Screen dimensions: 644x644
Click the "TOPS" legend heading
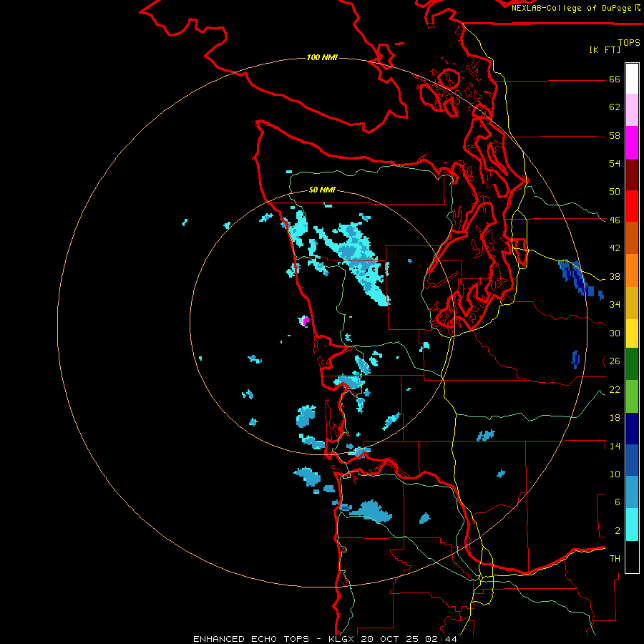pyautogui.click(x=629, y=42)
